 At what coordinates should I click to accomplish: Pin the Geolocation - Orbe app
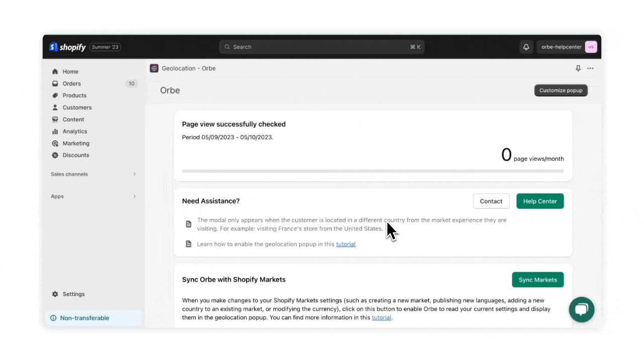coord(578,68)
